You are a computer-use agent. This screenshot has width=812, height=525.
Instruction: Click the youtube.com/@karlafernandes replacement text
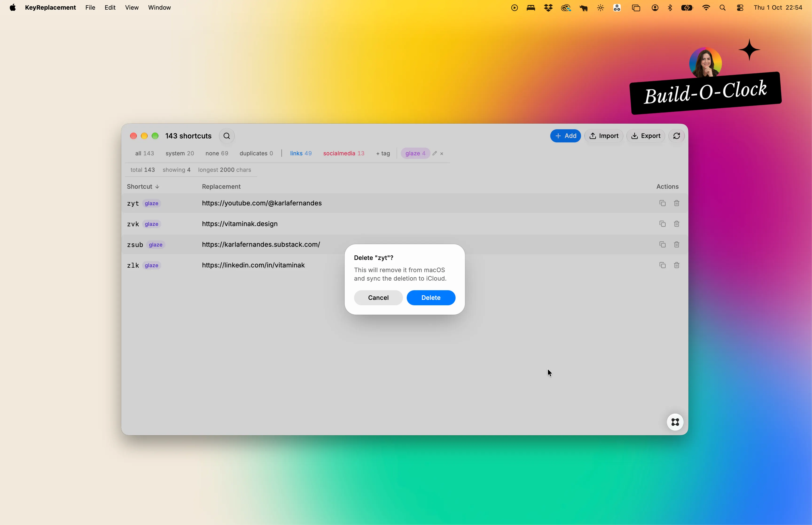point(262,203)
